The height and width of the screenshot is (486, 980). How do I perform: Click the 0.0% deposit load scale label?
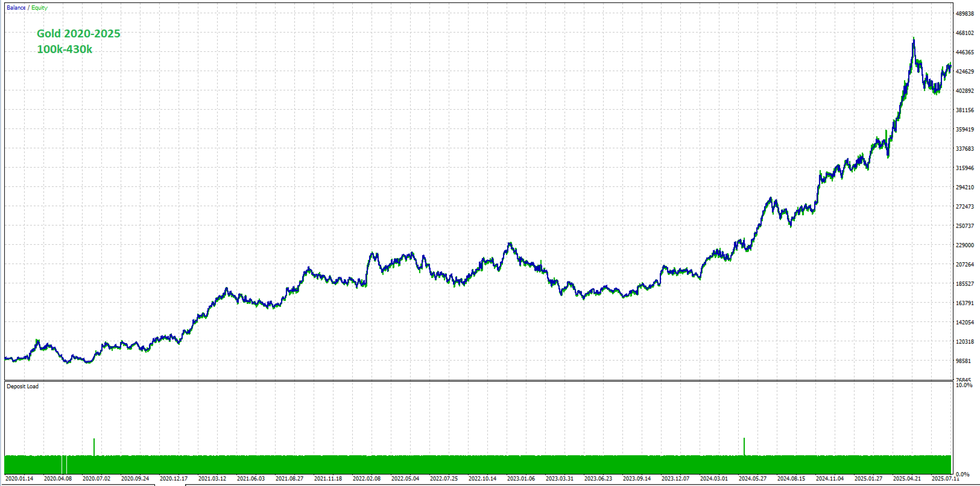pyautogui.click(x=963, y=475)
